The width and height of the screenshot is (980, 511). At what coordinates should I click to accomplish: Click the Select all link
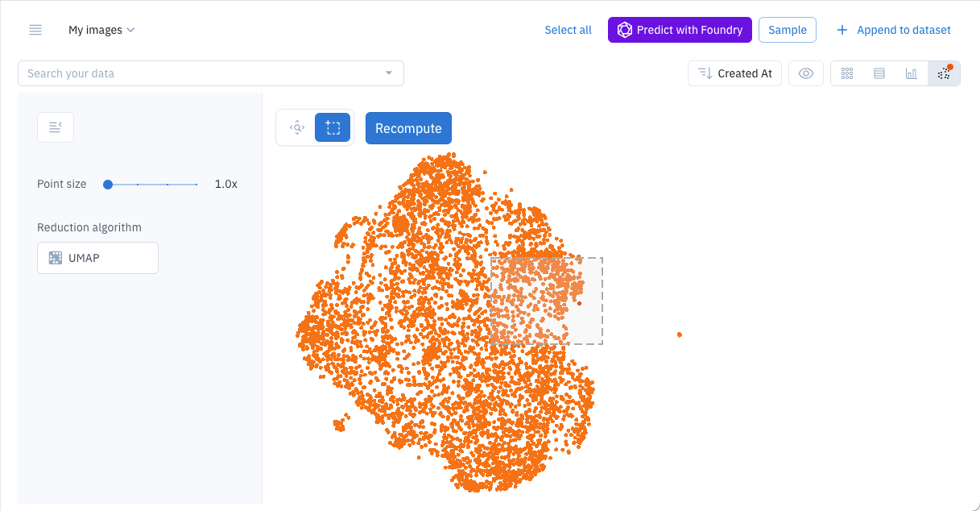click(568, 30)
